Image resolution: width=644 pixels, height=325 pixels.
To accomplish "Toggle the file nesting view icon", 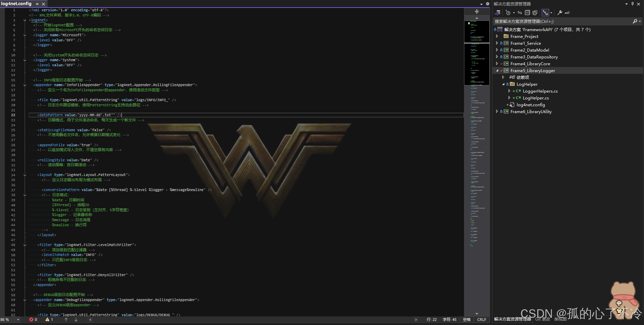I will click(x=545, y=13).
